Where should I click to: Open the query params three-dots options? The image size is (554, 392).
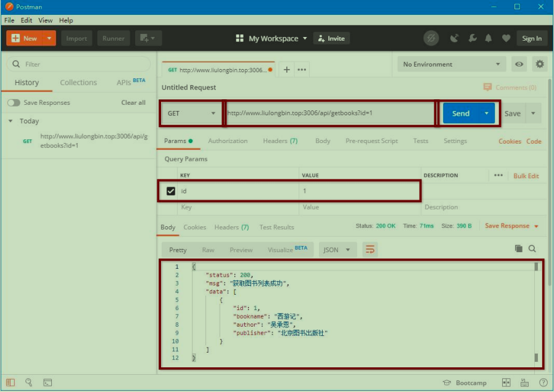point(498,176)
